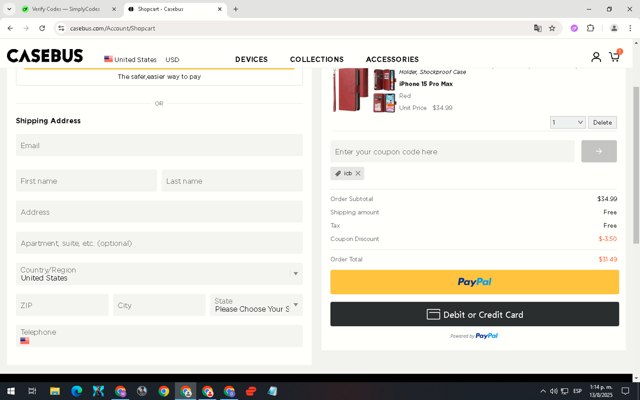Change the USD currency selector
Screen dimensions: 640x400
pyautogui.click(x=172, y=59)
